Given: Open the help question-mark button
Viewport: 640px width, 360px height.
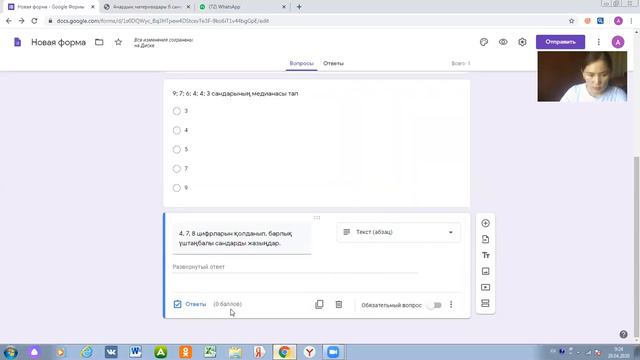Looking at the screenshot, I should [623, 334].
